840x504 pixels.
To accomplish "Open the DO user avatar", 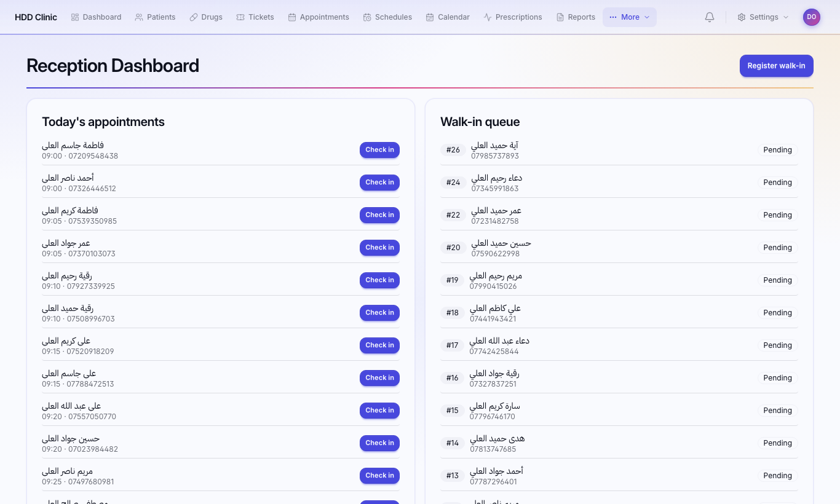I will 812,17.
